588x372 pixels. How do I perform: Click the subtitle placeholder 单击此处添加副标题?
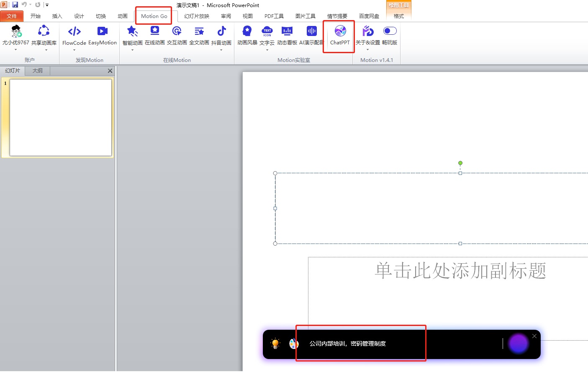point(460,271)
